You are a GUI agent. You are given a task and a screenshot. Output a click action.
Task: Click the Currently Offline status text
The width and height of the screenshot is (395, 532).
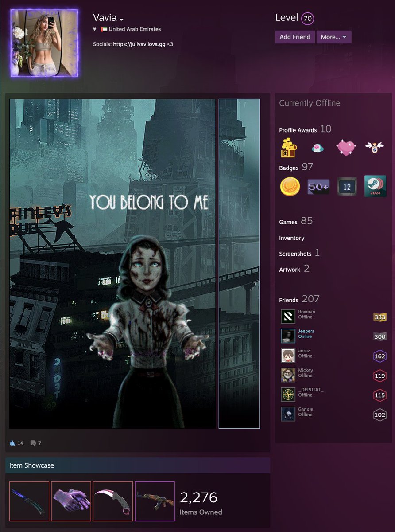pyautogui.click(x=310, y=103)
